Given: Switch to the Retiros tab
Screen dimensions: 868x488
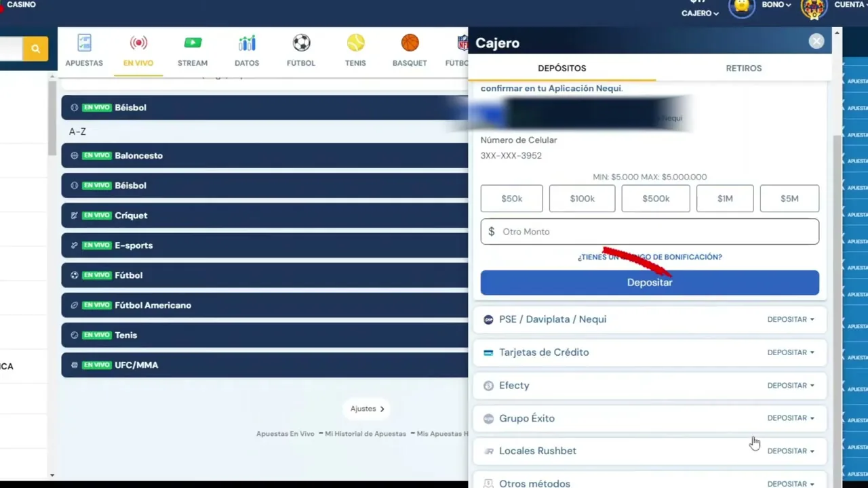Looking at the screenshot, I should click(x=744, y=68).
